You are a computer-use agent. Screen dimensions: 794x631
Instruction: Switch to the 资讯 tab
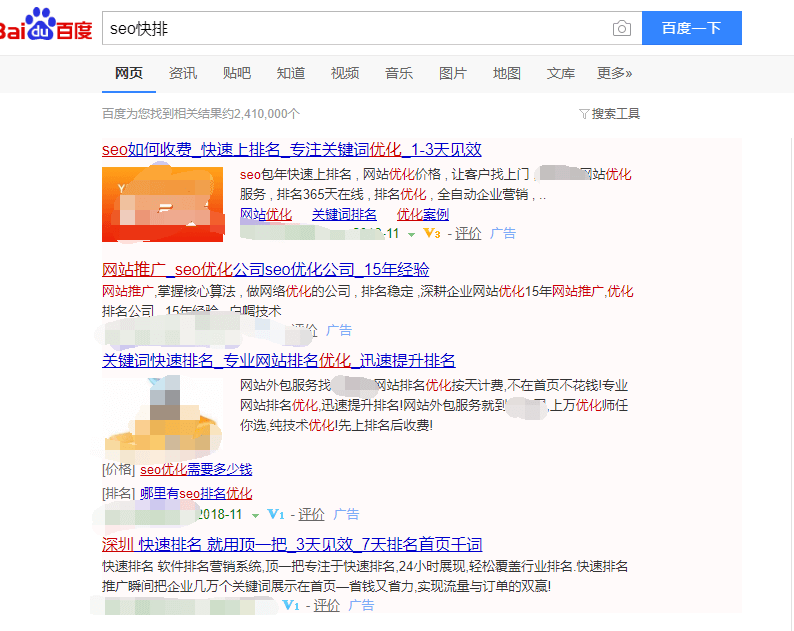click(x=183, y=74)
